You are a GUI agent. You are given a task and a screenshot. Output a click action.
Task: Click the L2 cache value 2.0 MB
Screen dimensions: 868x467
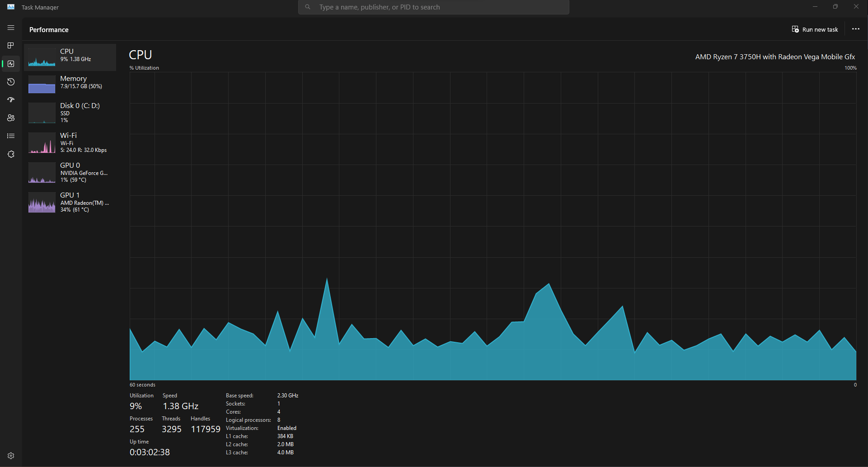pos(286,444)
